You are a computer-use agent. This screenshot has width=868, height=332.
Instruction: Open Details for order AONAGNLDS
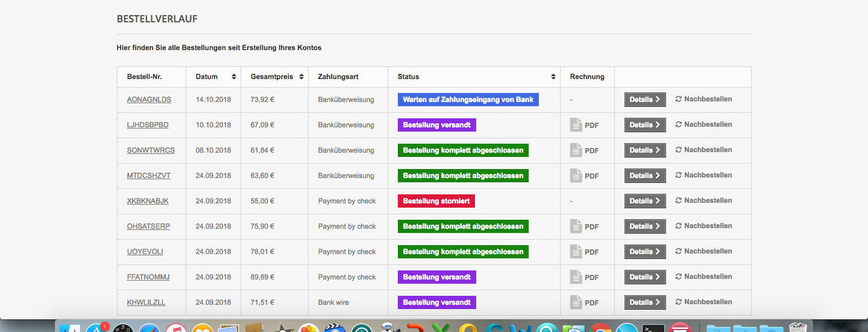(x=645, y=100)
